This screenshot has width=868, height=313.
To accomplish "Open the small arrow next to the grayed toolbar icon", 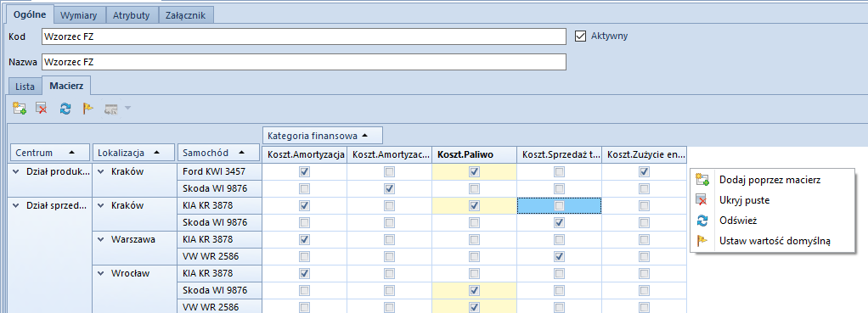I will tap(127, 108).
